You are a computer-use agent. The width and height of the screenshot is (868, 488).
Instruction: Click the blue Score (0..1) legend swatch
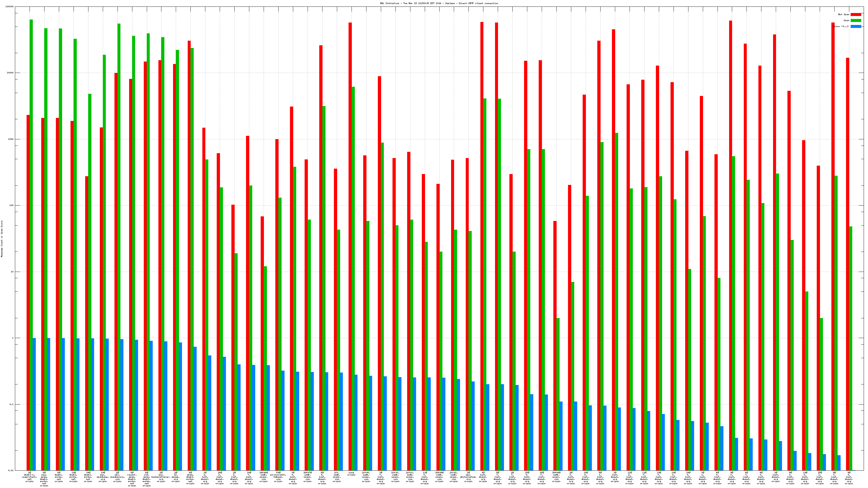pyautogui.click(x=856, y=26)
